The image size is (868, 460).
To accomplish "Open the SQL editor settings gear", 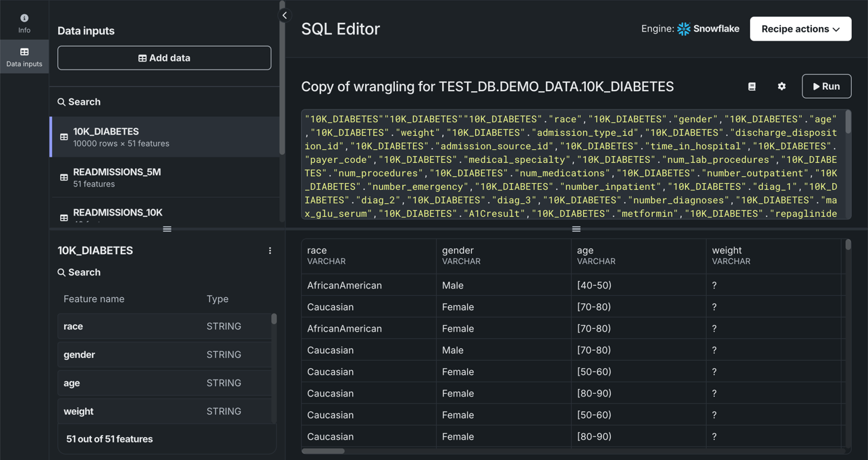I will tap(782, 86).
